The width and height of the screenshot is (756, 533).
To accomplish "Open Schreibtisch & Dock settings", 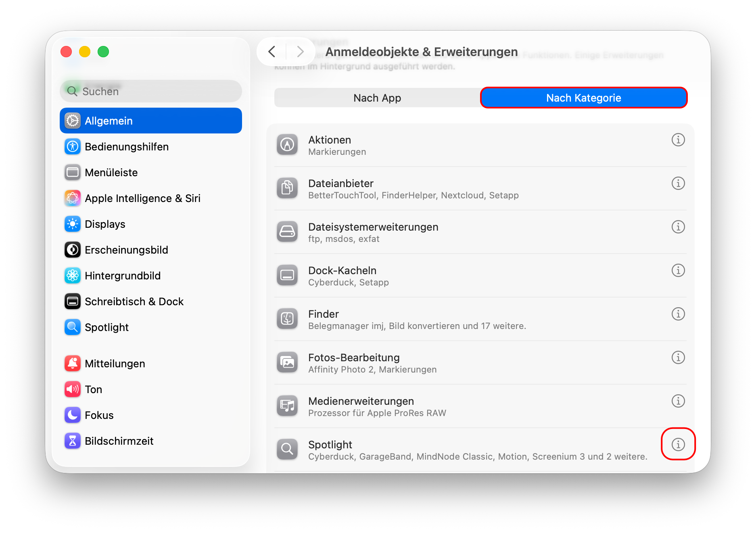I will [134, 302].
